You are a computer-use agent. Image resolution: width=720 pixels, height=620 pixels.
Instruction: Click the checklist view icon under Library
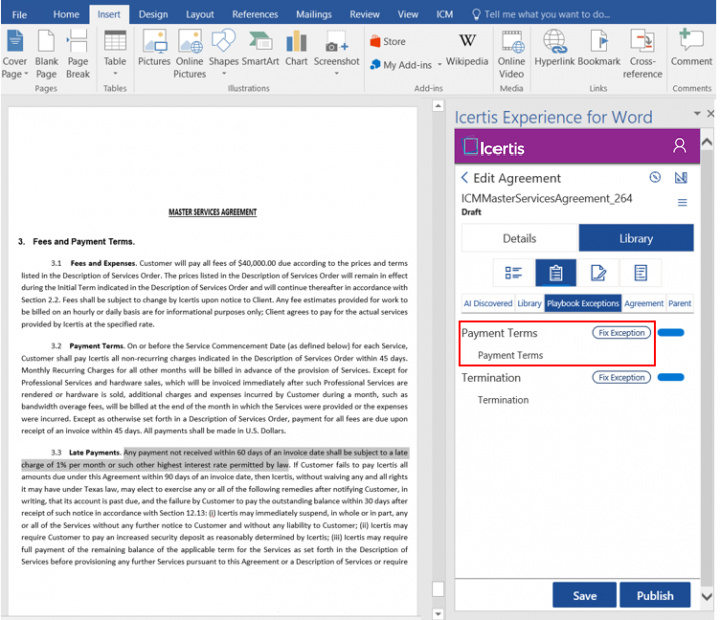[513, 273]
